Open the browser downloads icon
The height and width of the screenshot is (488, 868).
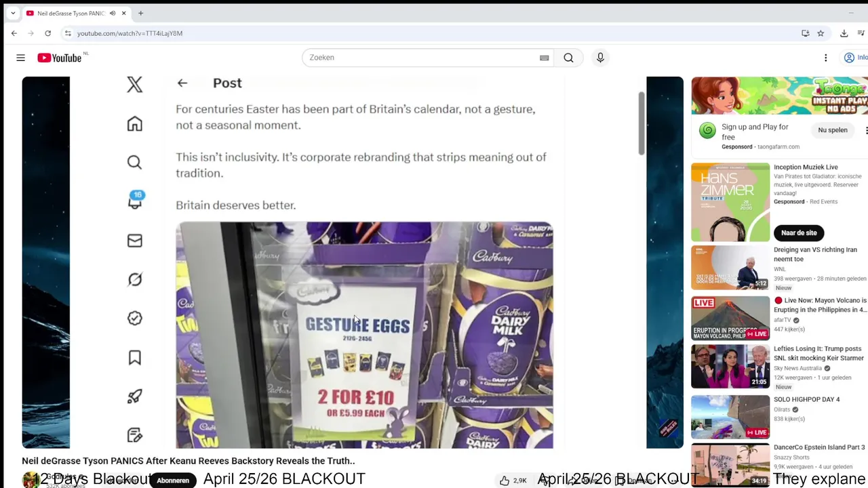(x=844, y=33)
